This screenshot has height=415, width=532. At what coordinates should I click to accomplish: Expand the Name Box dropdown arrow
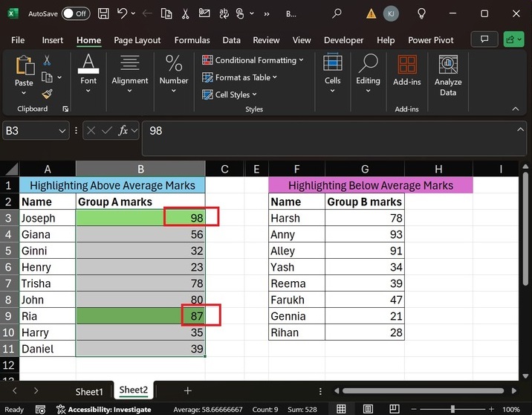(62, 130)
